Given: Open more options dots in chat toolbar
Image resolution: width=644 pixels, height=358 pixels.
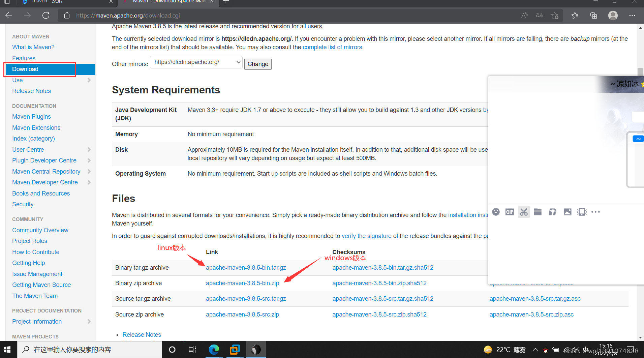Looking at the screenshot, I should click(595, 212).
